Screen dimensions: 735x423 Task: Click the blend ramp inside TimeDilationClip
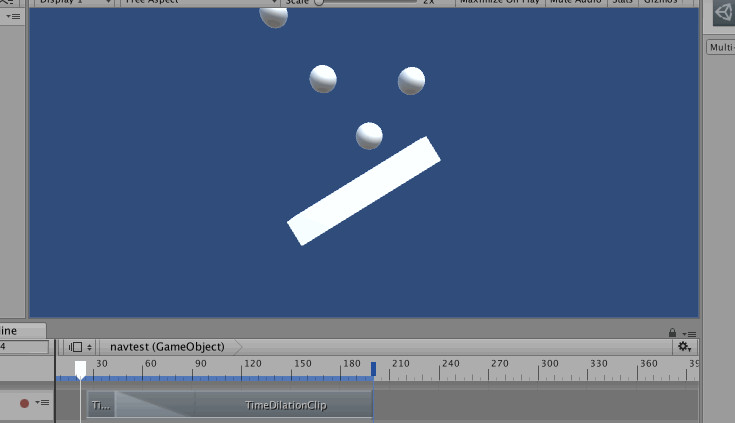[x=155, y=404]
